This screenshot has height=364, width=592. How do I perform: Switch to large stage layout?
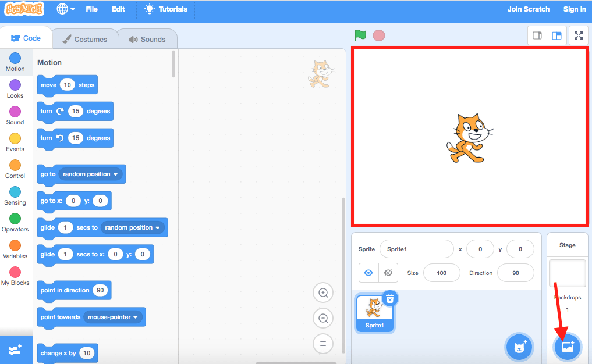pos(556,35)
